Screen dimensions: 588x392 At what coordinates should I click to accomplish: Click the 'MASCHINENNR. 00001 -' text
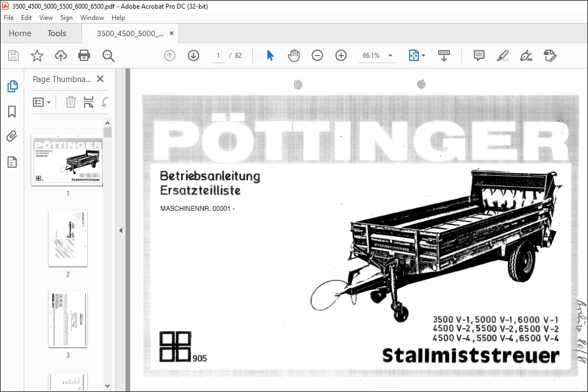(x=197, y=209)
